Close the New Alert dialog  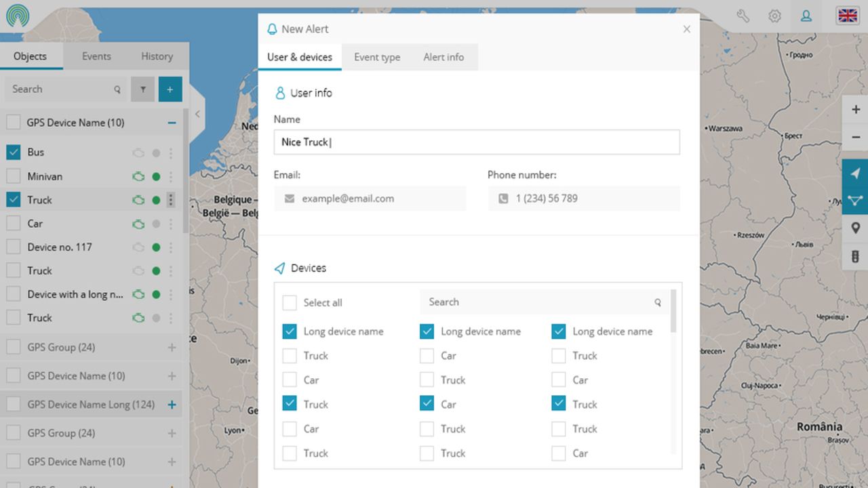tap(686, 28)
